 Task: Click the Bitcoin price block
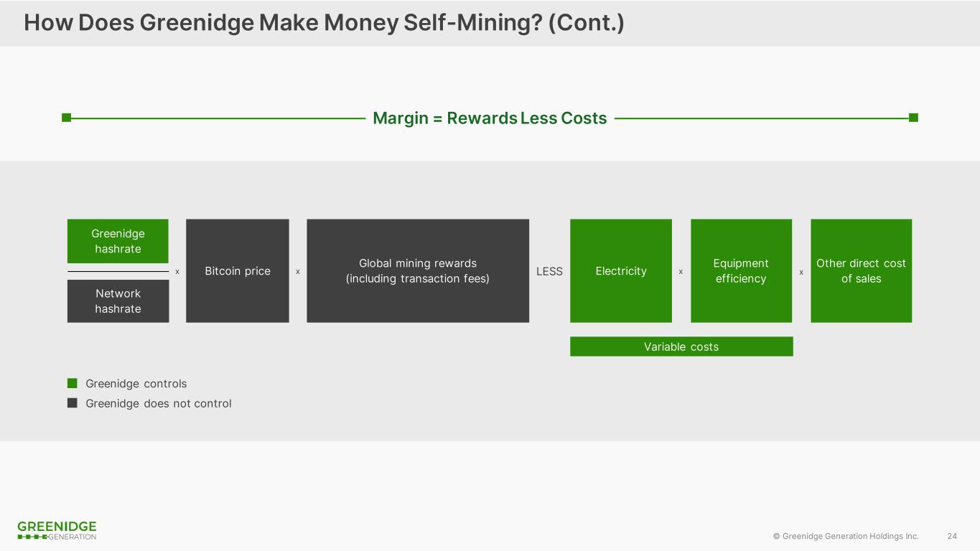tap(238, 270)
